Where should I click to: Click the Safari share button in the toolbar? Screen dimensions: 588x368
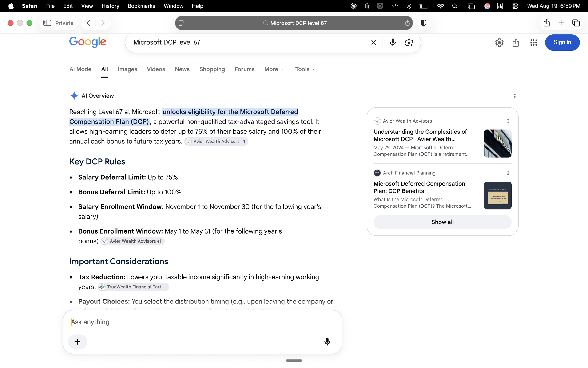coord(546,23)
